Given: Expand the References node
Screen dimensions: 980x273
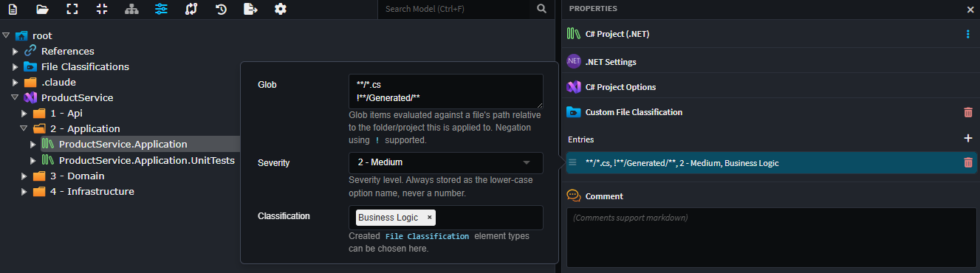Looking at the screenshot, I should [15, 52].
